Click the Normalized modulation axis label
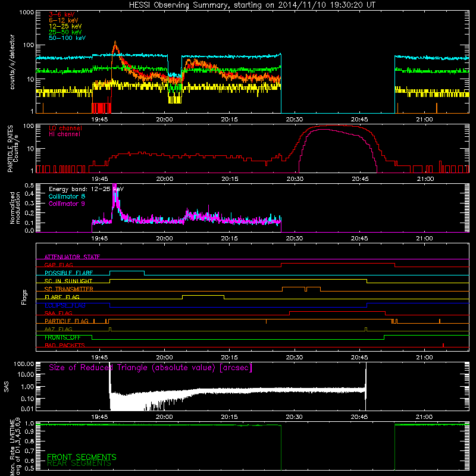 [x=15, y=208]
